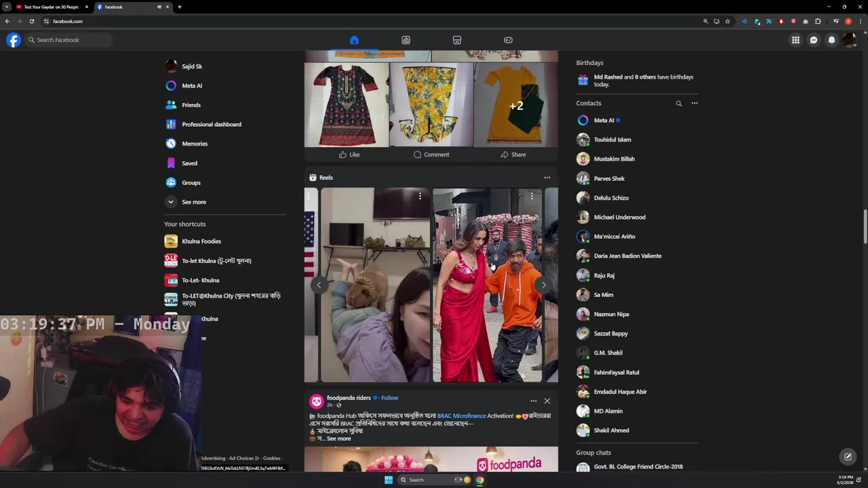Open the notifications bell
The height and width of the screenshot is (488, 868).
tap(831, 40)
